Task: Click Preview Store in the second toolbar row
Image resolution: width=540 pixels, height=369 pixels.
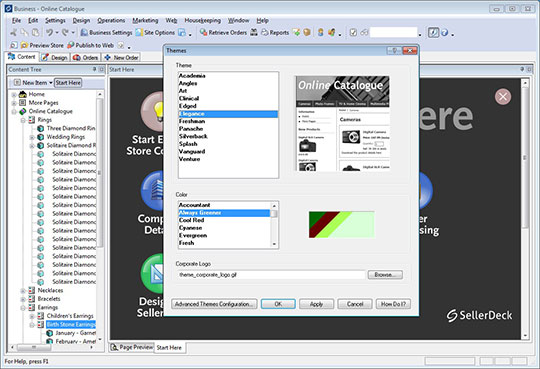Action: click(x=42, y=45)
